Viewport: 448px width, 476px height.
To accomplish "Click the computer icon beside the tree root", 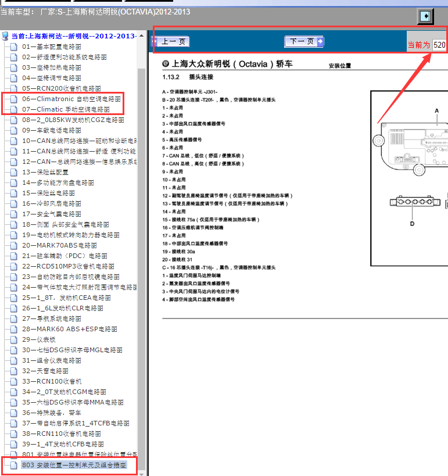I will tap(5, 36).
